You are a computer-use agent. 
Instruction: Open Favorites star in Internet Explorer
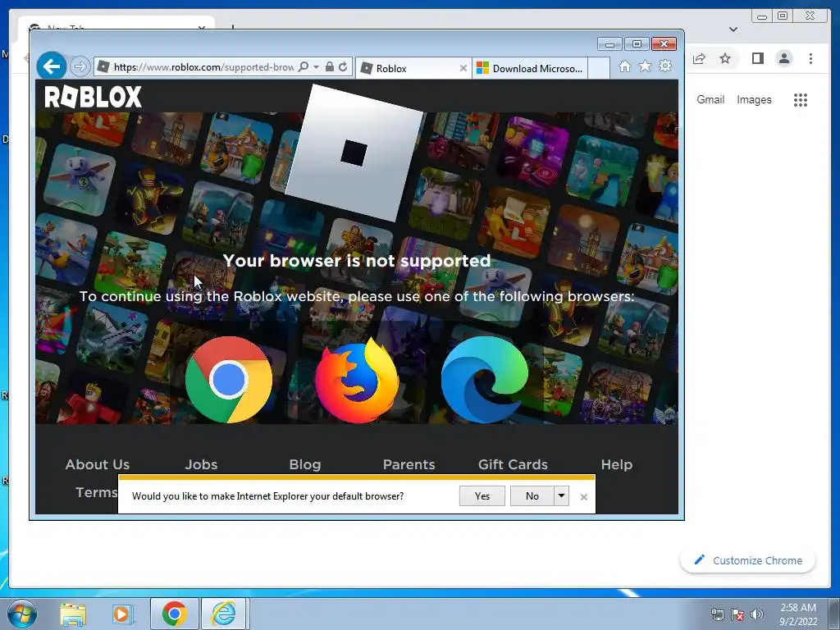click(x=645, y=66)
